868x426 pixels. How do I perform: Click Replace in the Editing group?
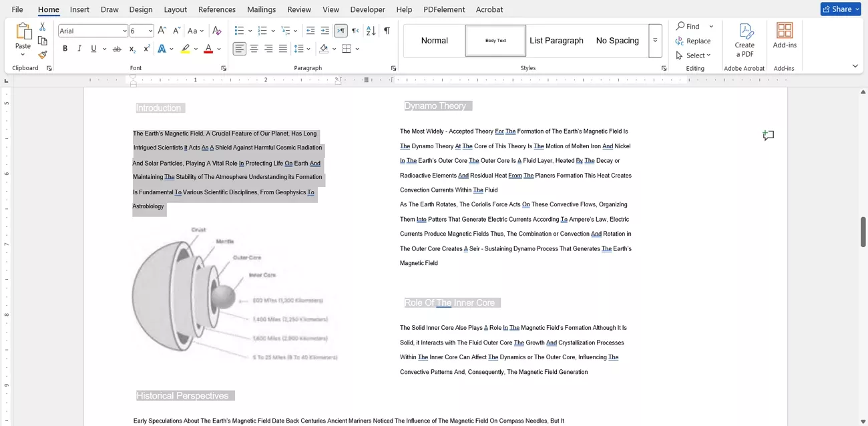[x=696, y=41]
